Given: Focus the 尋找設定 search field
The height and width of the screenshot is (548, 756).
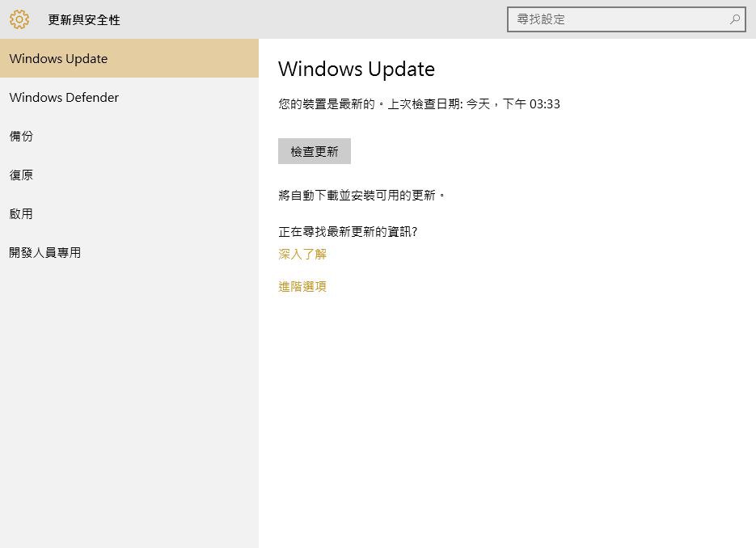Looking at the screenshot, I should (x=627, y=19).
